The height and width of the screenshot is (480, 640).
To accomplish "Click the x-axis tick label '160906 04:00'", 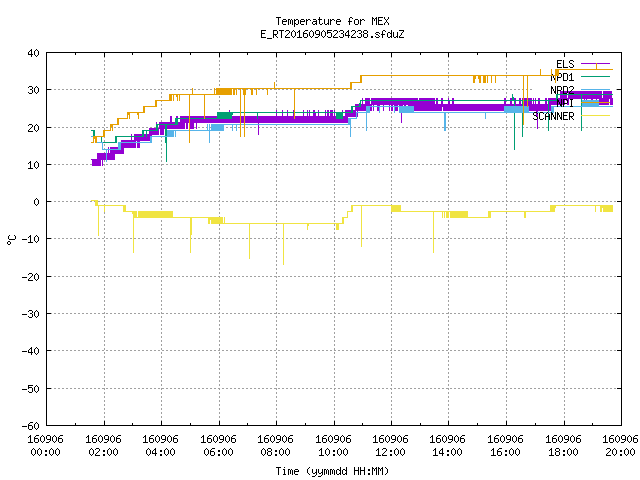I will click(160, 446).
